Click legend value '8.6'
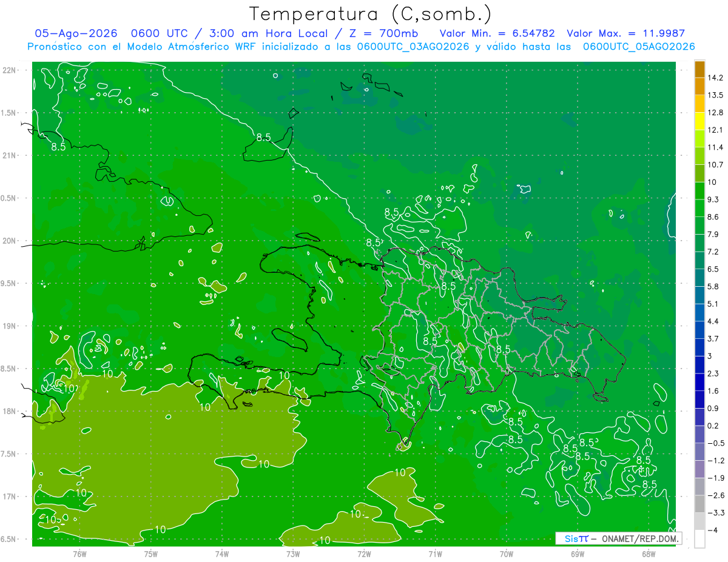 [x=713, y=216]
